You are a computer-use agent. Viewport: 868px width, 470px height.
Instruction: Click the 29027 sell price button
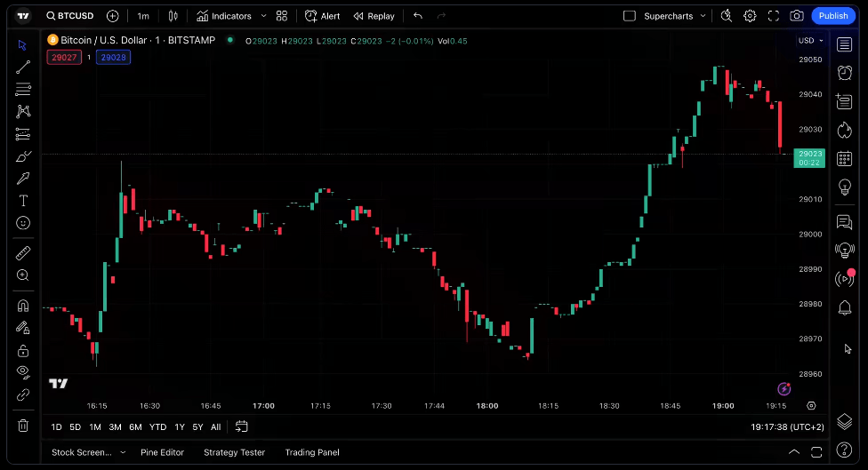tap(64, 57)
